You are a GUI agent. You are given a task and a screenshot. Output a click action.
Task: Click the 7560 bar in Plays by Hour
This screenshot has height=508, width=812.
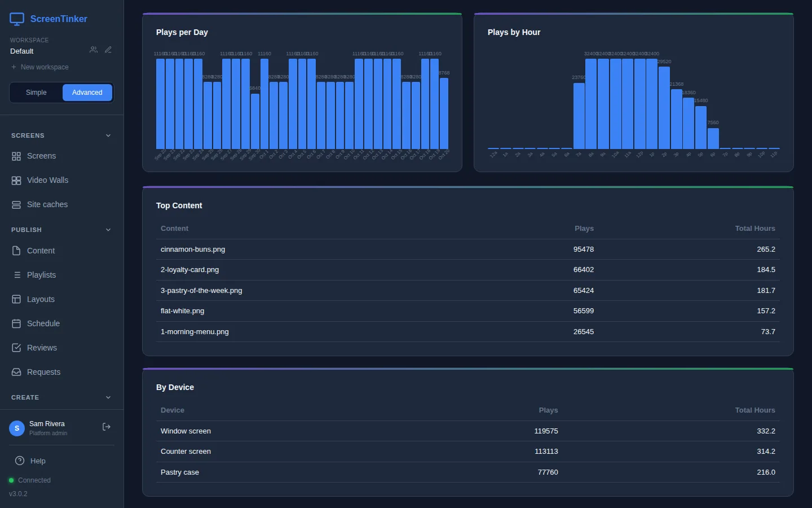click(713, 138)
